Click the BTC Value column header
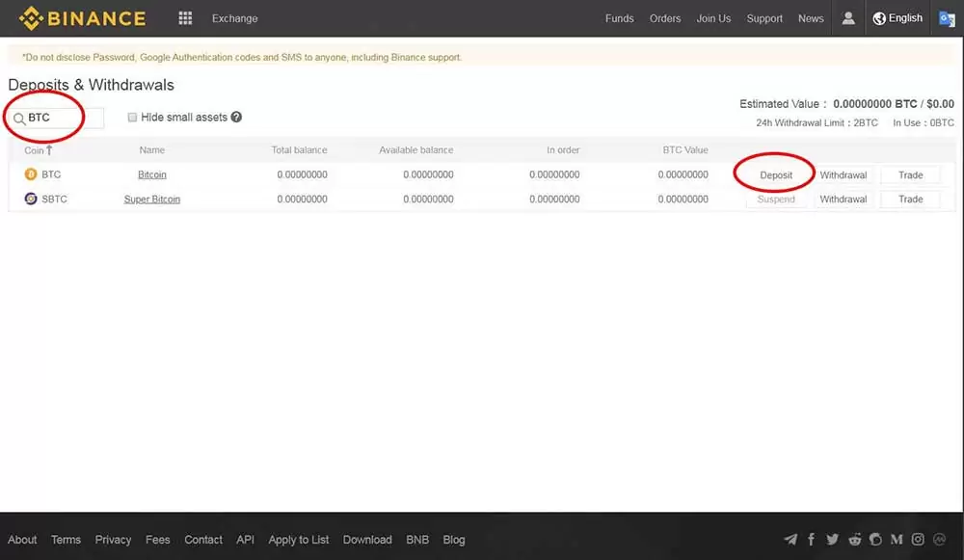 tap(685, 150)
